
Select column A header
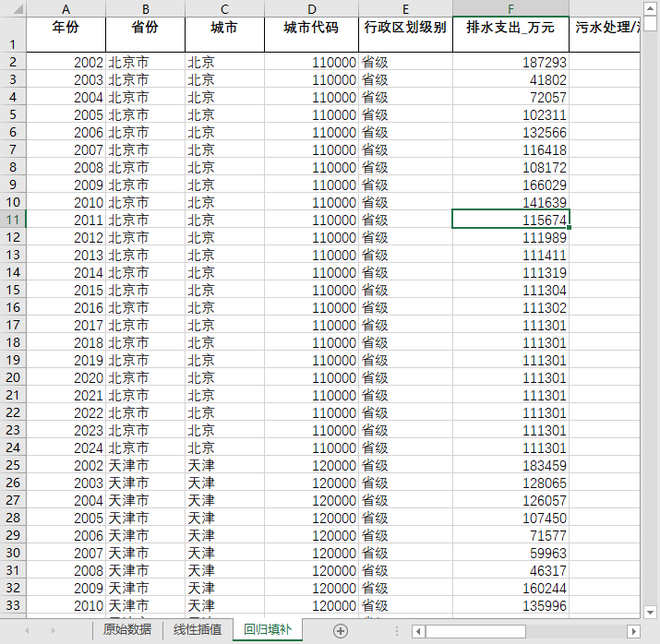click(x=66, y=9)
